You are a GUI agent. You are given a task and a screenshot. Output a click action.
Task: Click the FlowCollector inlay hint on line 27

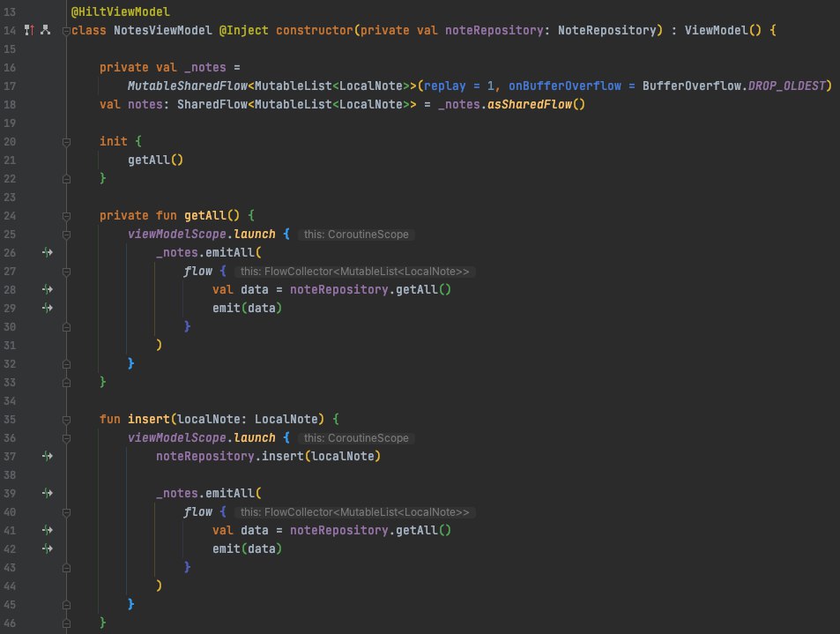pyautogui.click(x=354, y=272)
